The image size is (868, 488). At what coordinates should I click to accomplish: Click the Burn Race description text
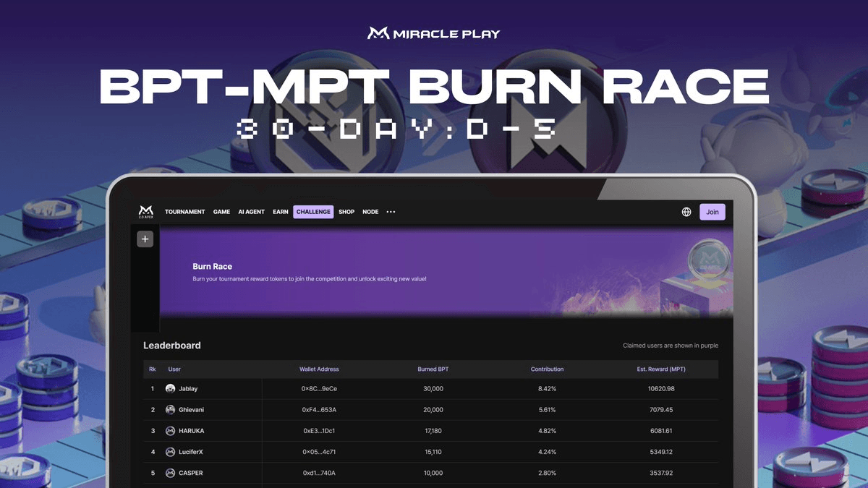[x=310, y=278]
